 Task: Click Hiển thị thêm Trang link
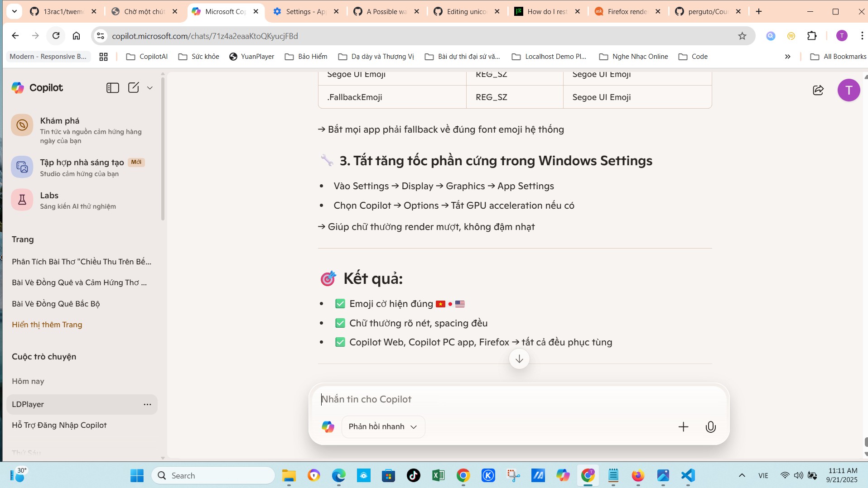point(47,325)
